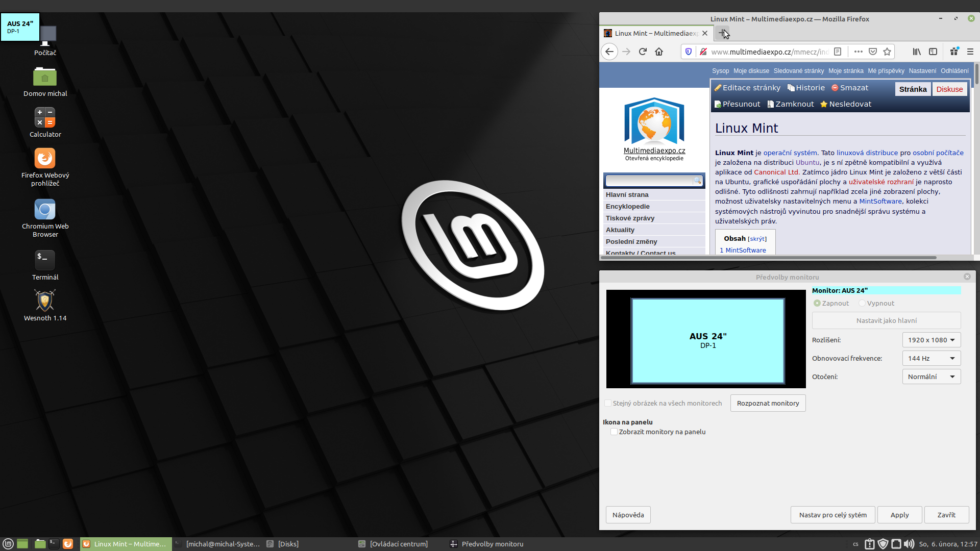980x551 pixels.
Task: Expand Otočení Normální dropdown
Action: [x=931, y=377]
